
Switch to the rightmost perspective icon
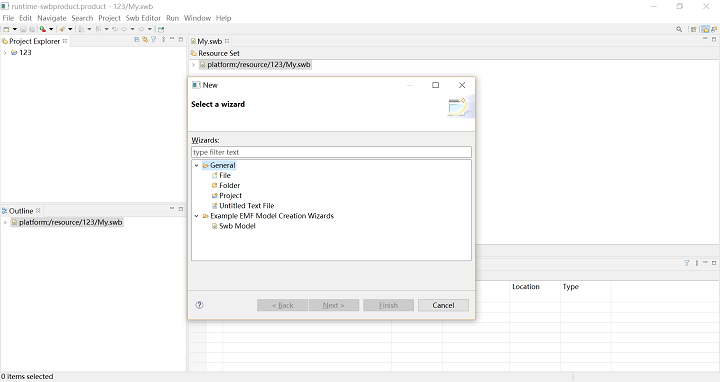[714, 29]
